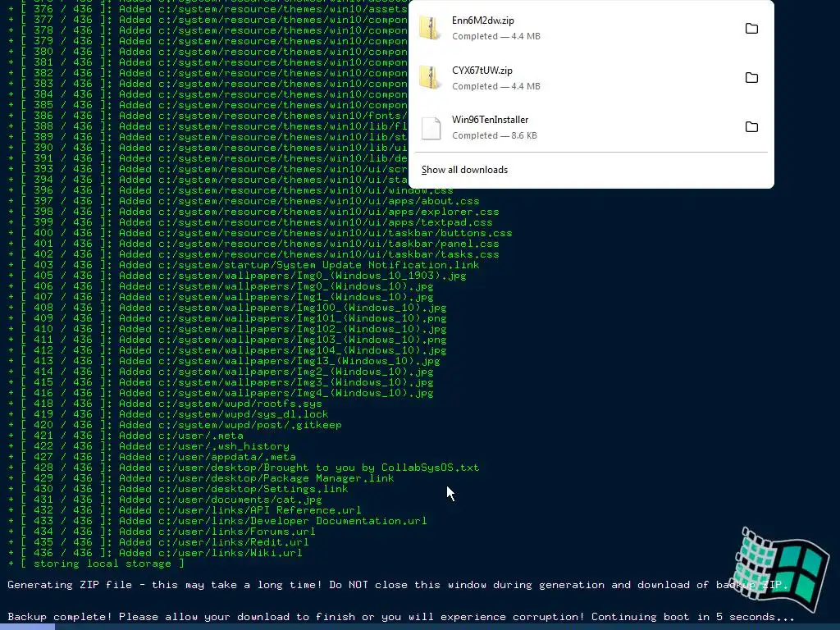This screenshot has height=630, width=840.
Task: Click CYX67tUW.zip 'Completed — 4.4 MB' status
Action: click(x=496, y=85)
